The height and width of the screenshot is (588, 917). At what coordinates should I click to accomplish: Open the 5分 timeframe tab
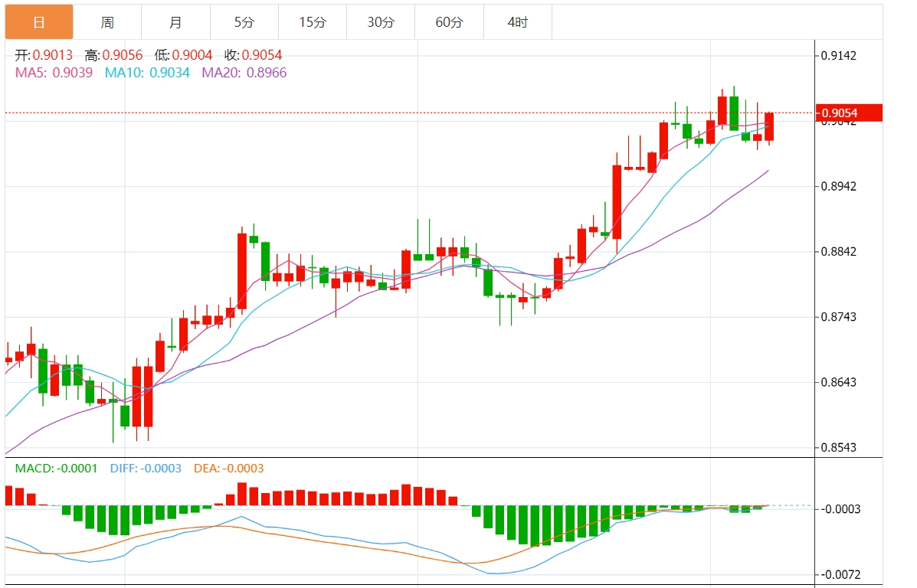[x=244, y=22]
